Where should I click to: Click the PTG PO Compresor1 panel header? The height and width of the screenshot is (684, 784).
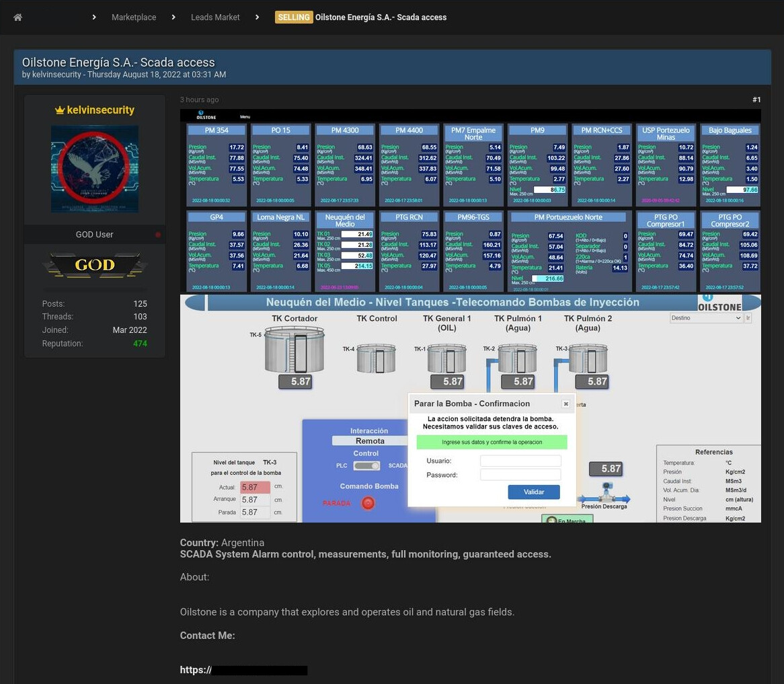pos(666,221)
